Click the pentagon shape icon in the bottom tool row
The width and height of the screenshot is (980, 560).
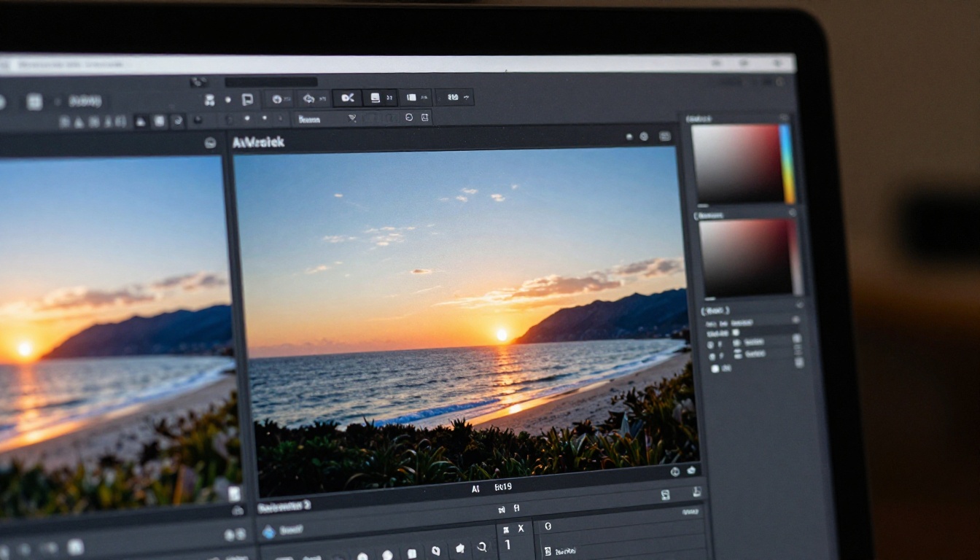coord(459,548)
